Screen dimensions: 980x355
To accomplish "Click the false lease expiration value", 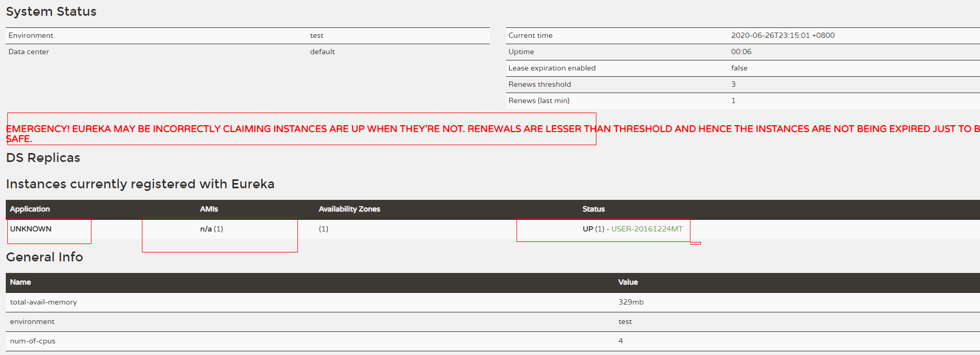I will [739, 68].
